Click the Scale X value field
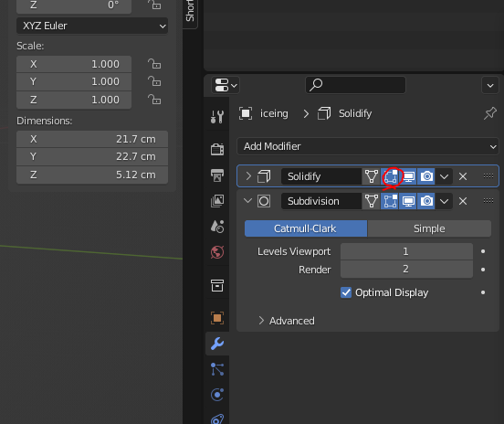The width and height of the screenshot is (504, 424). tap(74, 64)
